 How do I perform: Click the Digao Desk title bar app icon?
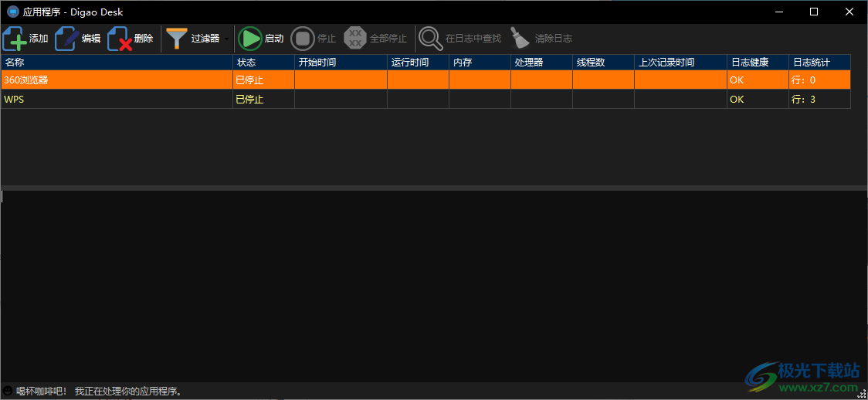tap(12, 12)
